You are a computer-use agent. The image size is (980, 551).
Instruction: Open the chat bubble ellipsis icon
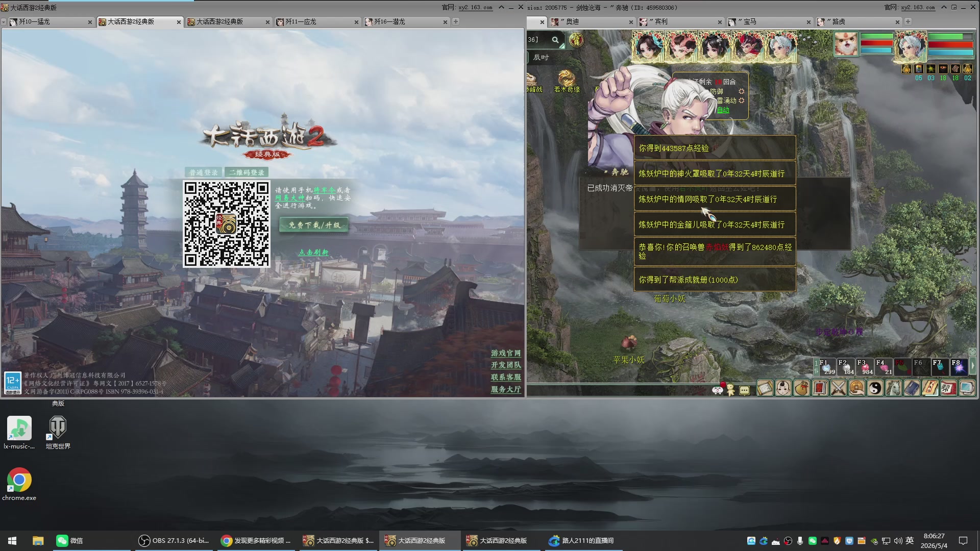click(x=744, y=390)
